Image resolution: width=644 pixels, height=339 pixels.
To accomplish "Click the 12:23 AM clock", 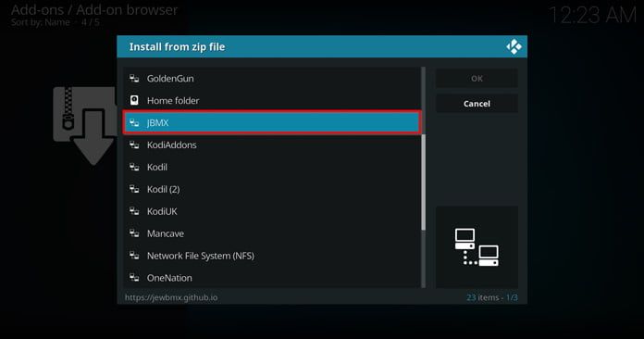I will click(593, 16).
